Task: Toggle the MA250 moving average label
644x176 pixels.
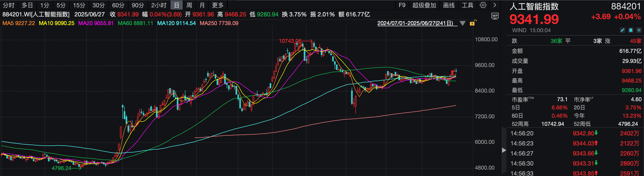Action: pos(219,23)
